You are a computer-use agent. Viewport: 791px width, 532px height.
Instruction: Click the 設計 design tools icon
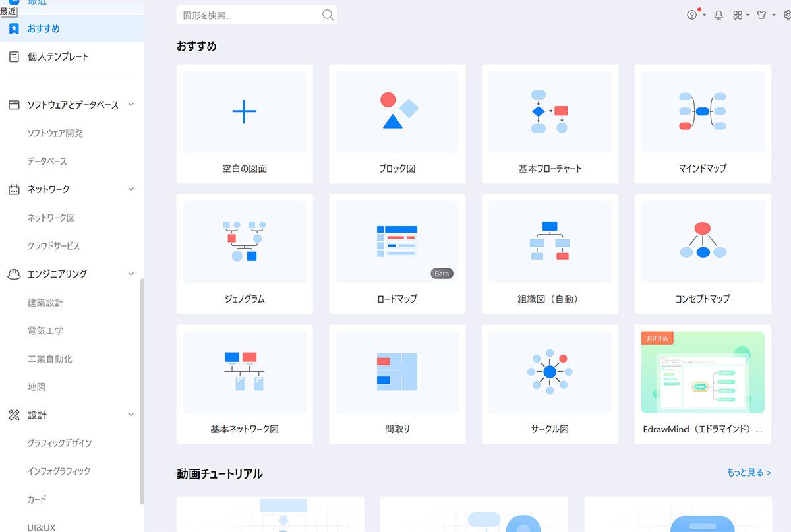coord(14,415)
